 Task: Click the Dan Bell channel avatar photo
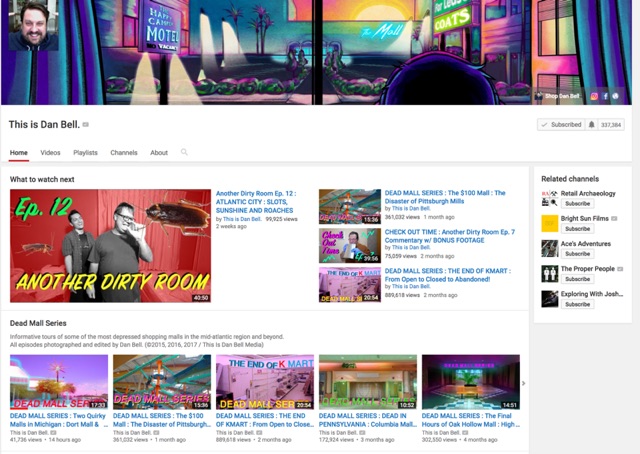(33, 25)
